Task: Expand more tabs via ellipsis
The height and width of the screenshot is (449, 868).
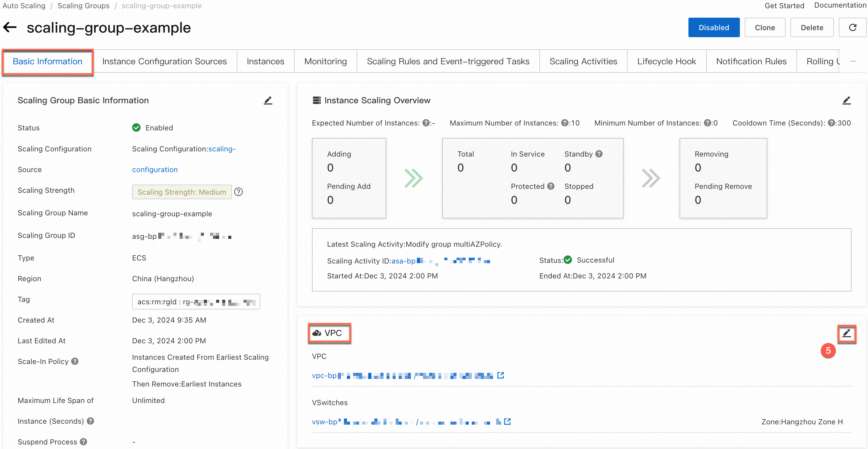Action: click(853, 62)
